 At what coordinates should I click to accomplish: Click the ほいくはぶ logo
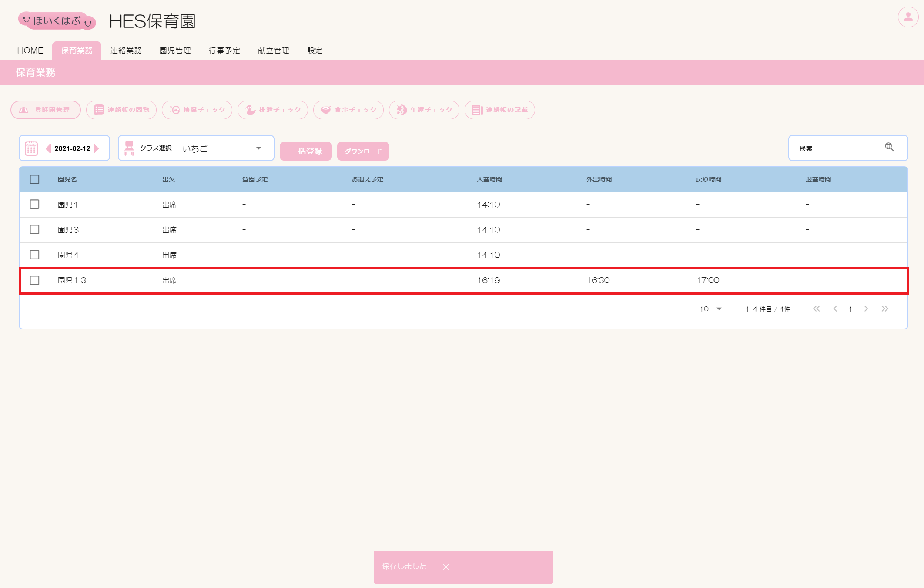tap(57, 20)
